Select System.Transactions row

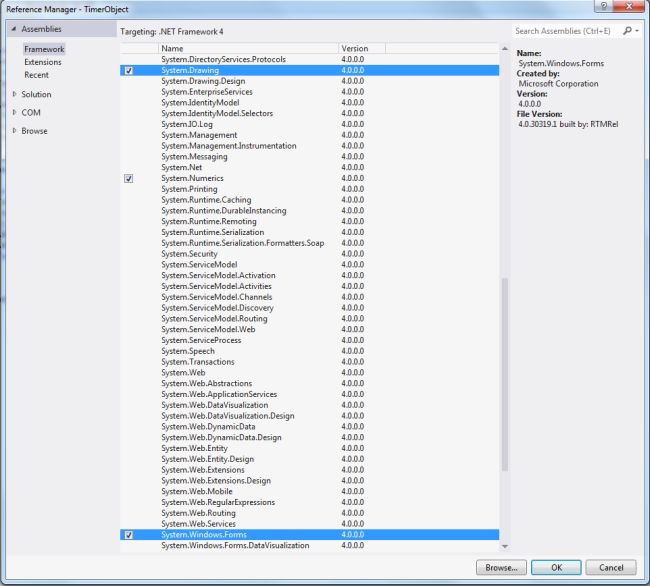click(310, 362)
